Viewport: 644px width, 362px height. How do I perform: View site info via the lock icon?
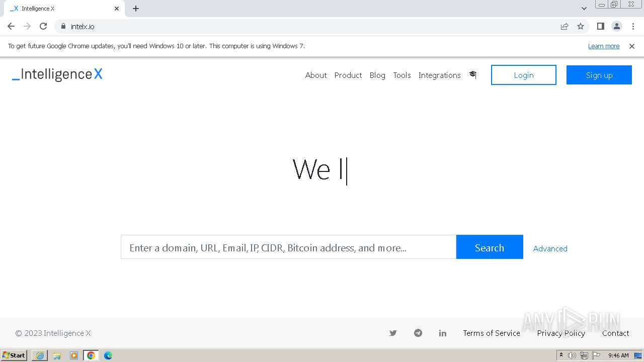tap(63, 26)
